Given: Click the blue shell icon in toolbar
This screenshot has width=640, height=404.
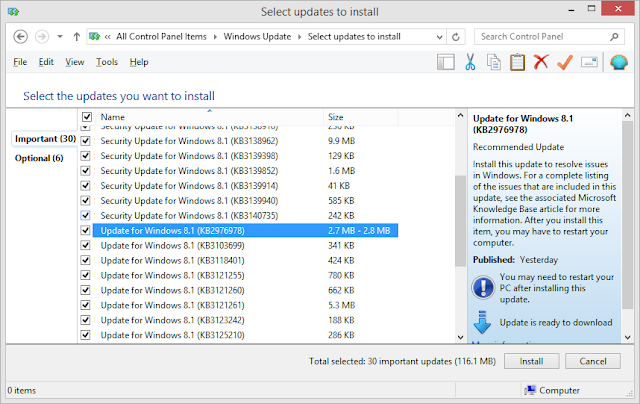Looking at the screenshot, I should tap(619, 62).
